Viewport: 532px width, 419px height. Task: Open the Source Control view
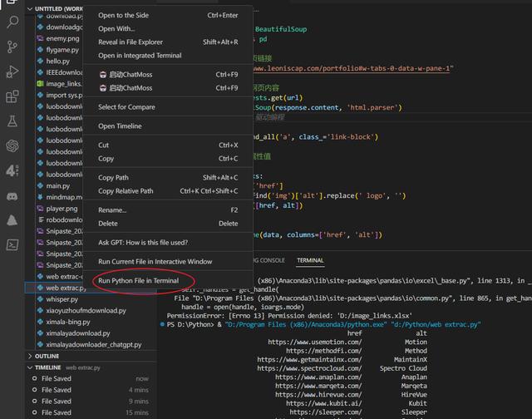(12, 47)
